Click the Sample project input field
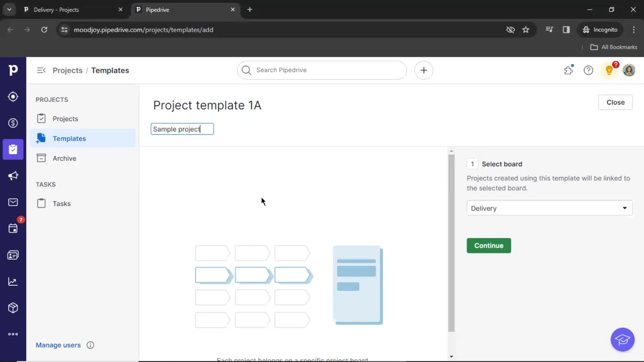The width and height of the screenshot is (644, 362). pyautogui.click(x=183, y=129)
